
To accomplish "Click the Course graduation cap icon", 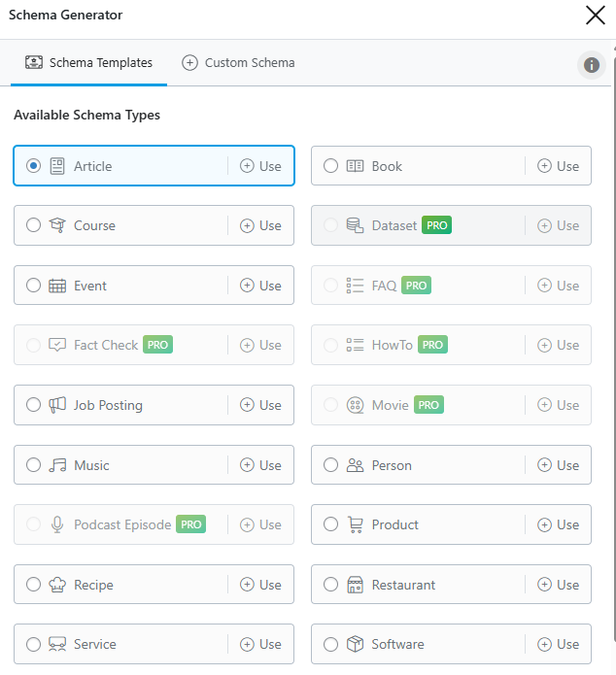I will tap(57, 225).
